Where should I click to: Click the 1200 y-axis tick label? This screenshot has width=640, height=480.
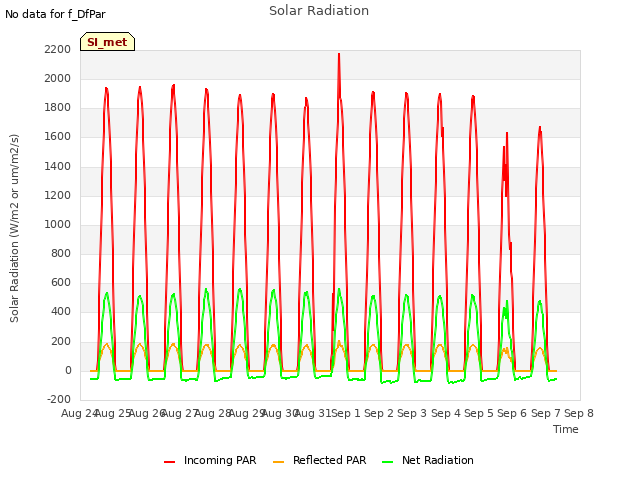pyautogui.click(x=58, y=195)
